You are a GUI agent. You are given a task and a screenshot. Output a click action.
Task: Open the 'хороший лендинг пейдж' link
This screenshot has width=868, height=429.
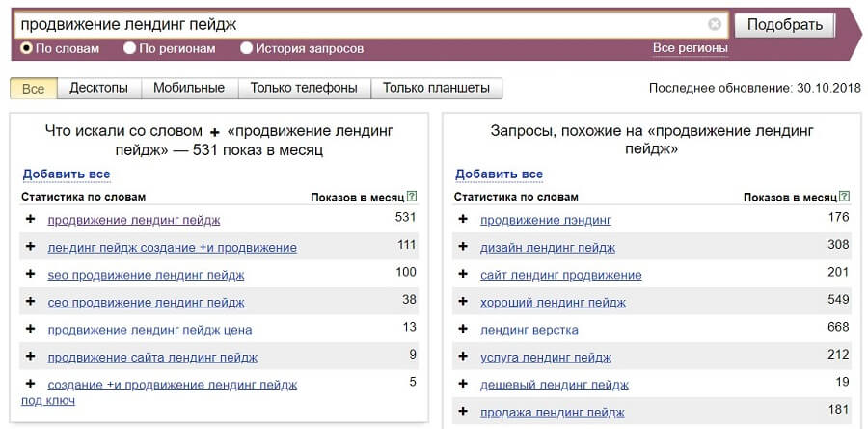click(x=553, y=303)
